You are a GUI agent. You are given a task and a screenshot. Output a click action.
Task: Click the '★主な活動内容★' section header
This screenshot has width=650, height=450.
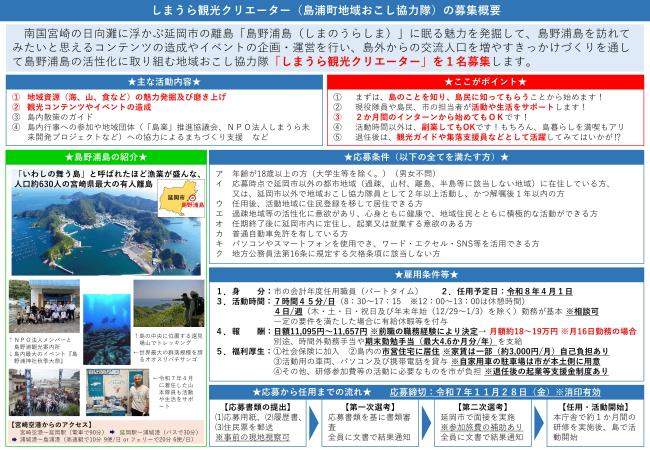[x=164, y=82]
